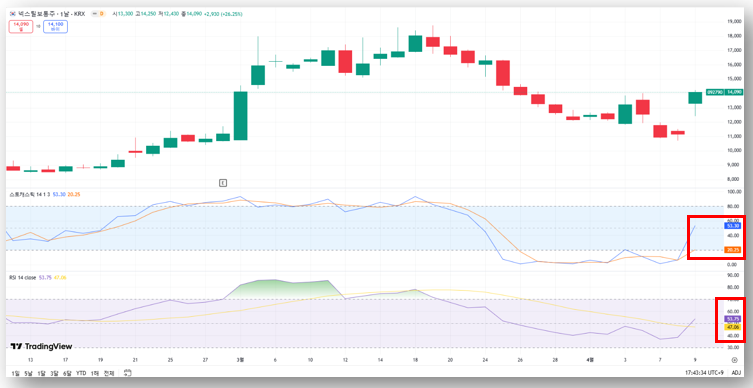This screenshot has height=388, width=753.
Task: Click the RSI 14 close indicator legend
Action: [x=23, y=278]
